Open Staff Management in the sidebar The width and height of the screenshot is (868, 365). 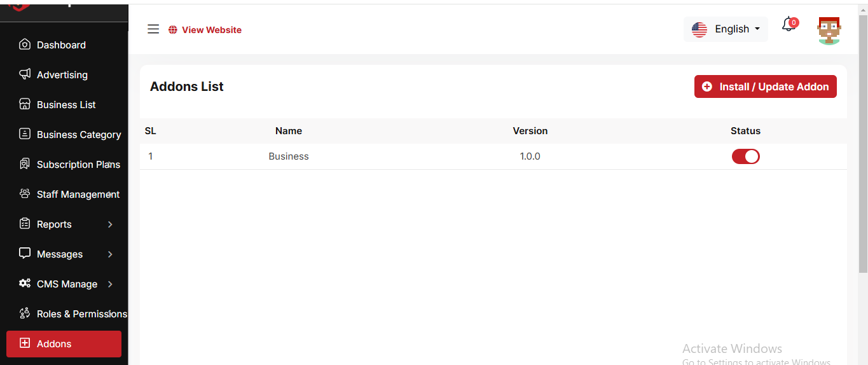(x=78, y=194)
